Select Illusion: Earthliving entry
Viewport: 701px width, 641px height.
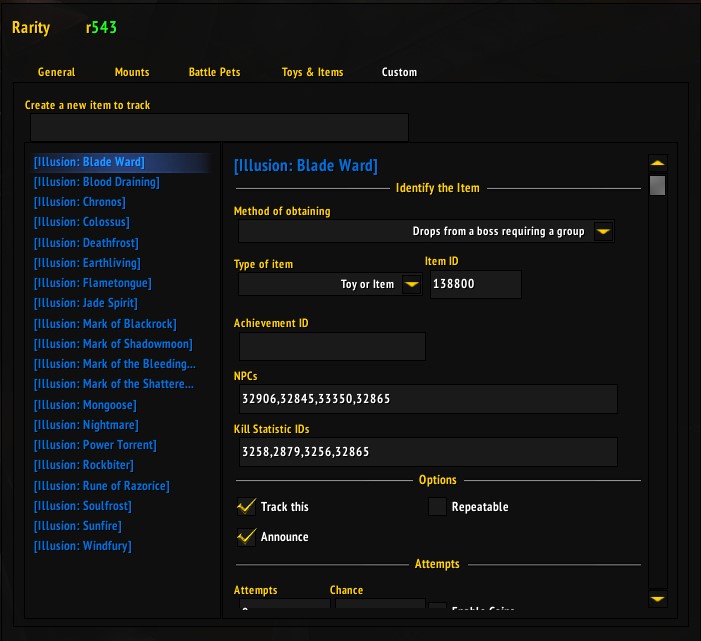(87, 263)
